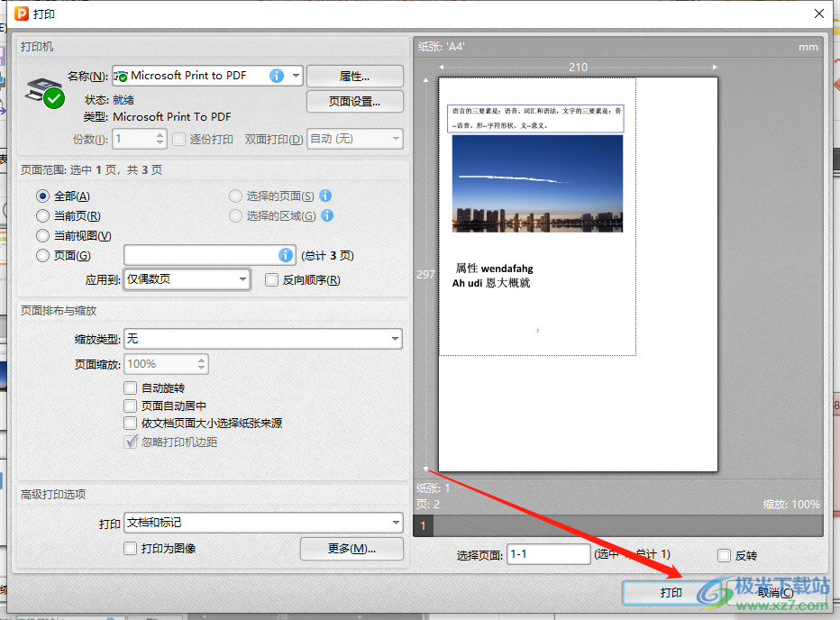Click the 页面设置... button
This screenshot has width=840, height=620.
pyautogui.click(x=354, y=101)
